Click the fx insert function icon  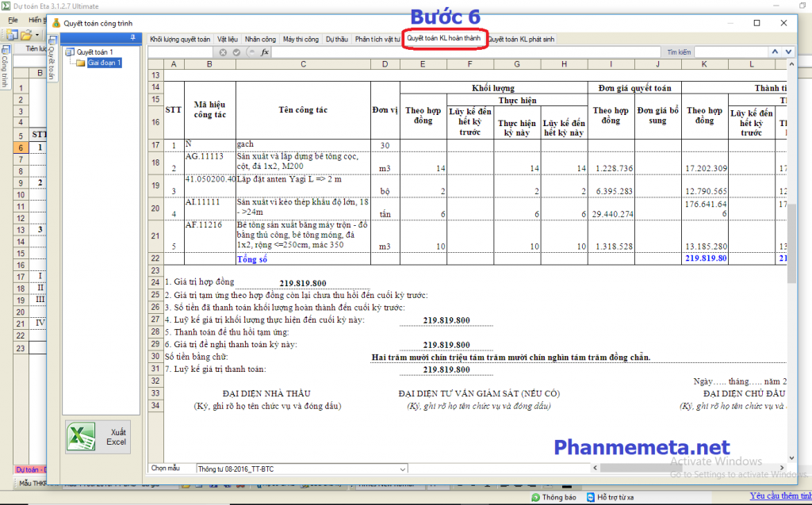point(264,52)
